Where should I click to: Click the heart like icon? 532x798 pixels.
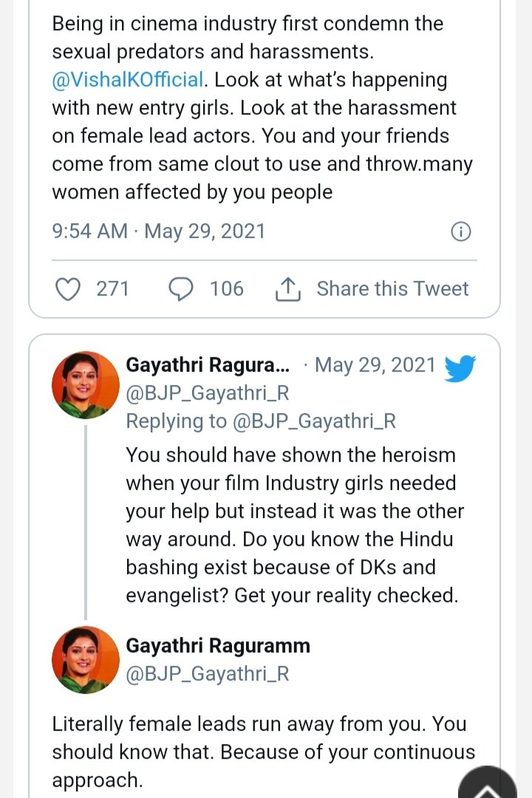coord(69,289)
